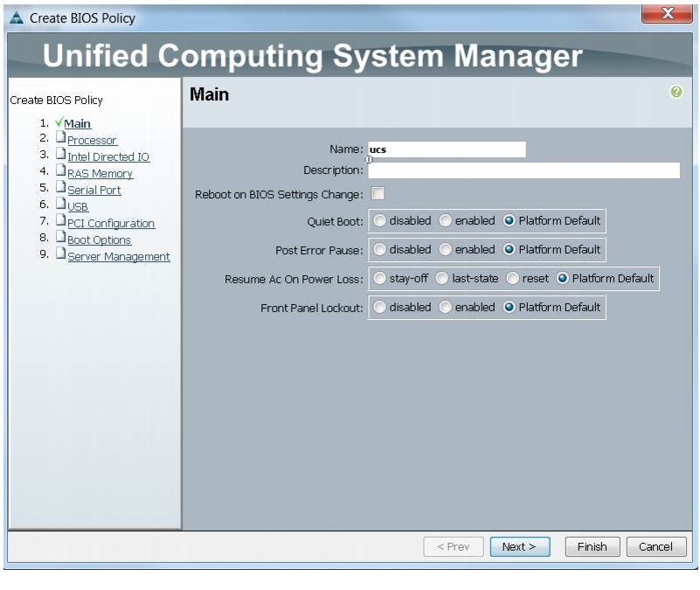Click the page icon next to Serial Port
The width and height of the screenshot is (700, 590).
[60, 187]
